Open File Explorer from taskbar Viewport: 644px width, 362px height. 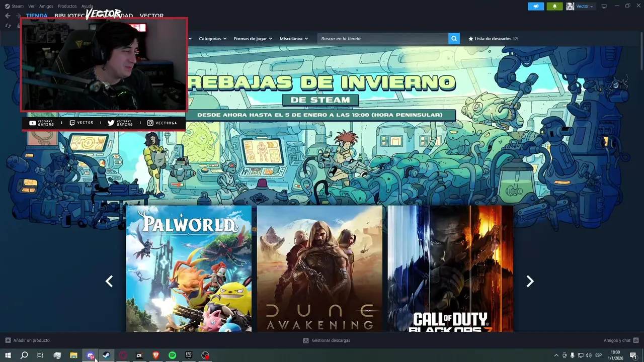73,355
